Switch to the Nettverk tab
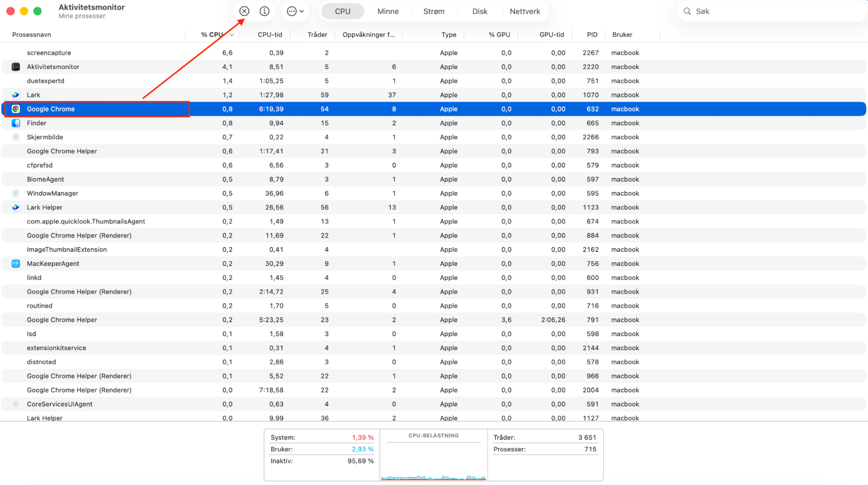The width and height of the screenshot is (868, 485). point(525,11)
